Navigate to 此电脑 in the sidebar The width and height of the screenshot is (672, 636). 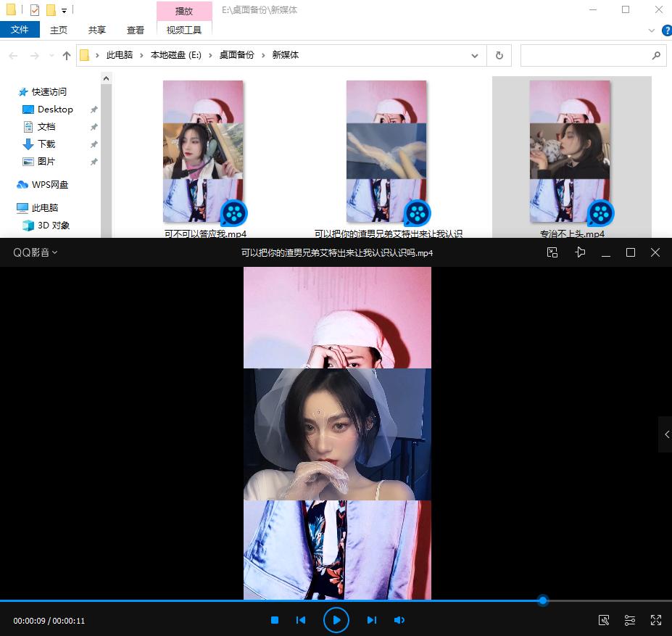[45, 207]
